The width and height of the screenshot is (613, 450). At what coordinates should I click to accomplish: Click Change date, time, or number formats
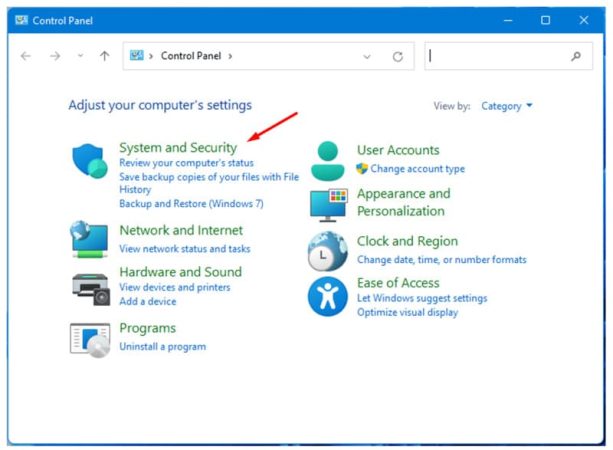441,260
